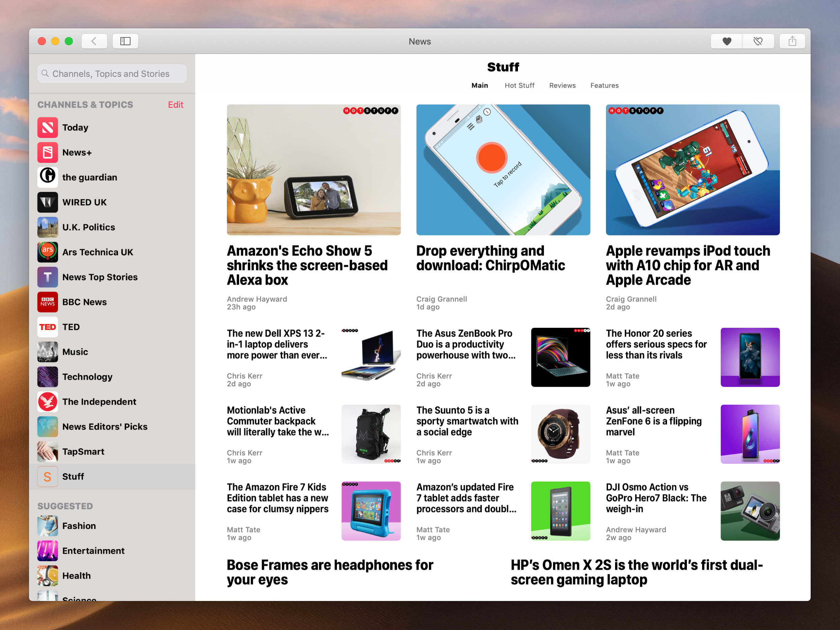Open Amazon's updated Fire 7 tablet article
Image resolution: width=840 pixels, height=630 pixels.
(466, 498)
